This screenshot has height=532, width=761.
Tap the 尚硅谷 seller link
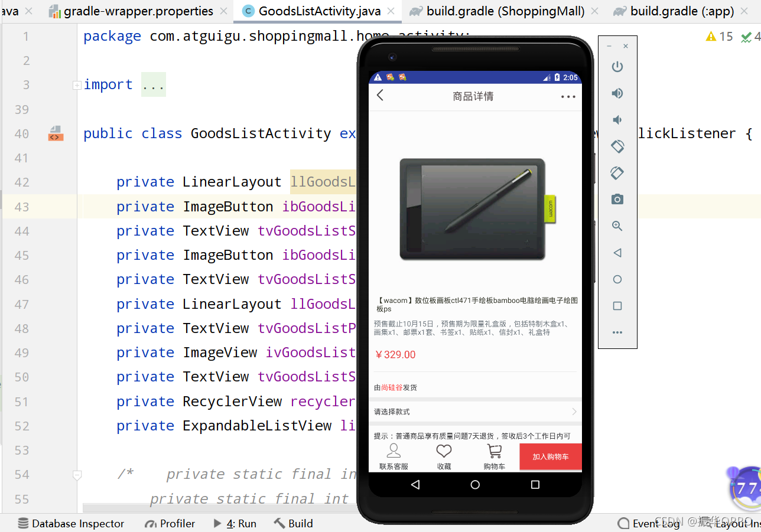click(x=392, y=388)
